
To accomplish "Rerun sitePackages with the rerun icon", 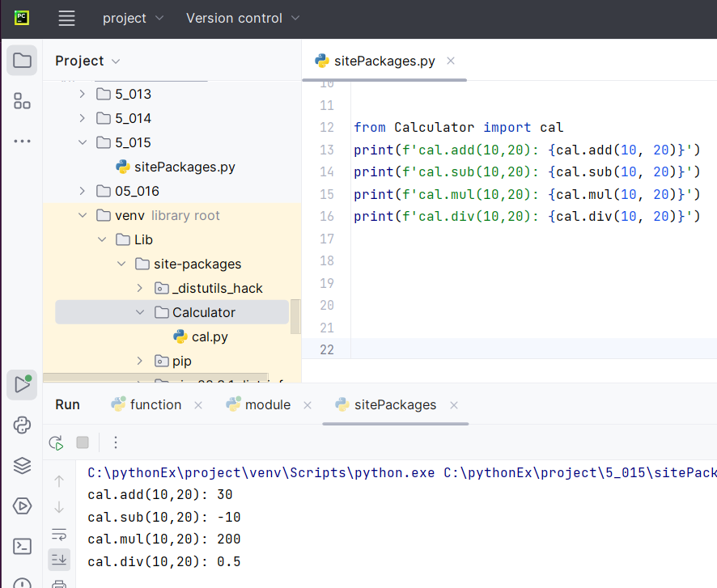I will click(57, 442).
